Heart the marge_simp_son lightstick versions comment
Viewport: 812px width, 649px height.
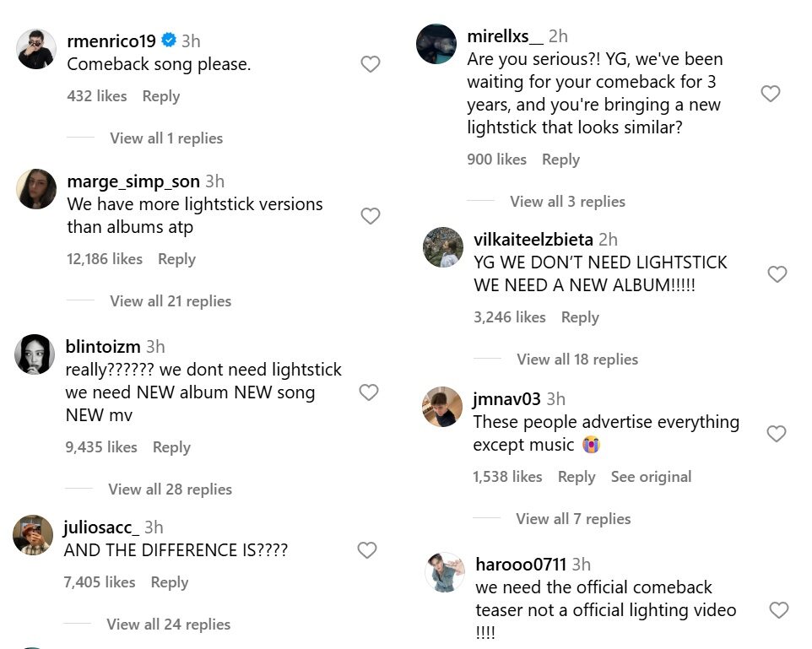click(x=371, y=216)
